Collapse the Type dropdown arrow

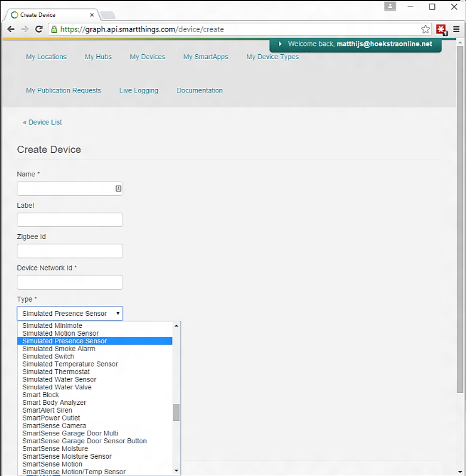tap(118, 314)
